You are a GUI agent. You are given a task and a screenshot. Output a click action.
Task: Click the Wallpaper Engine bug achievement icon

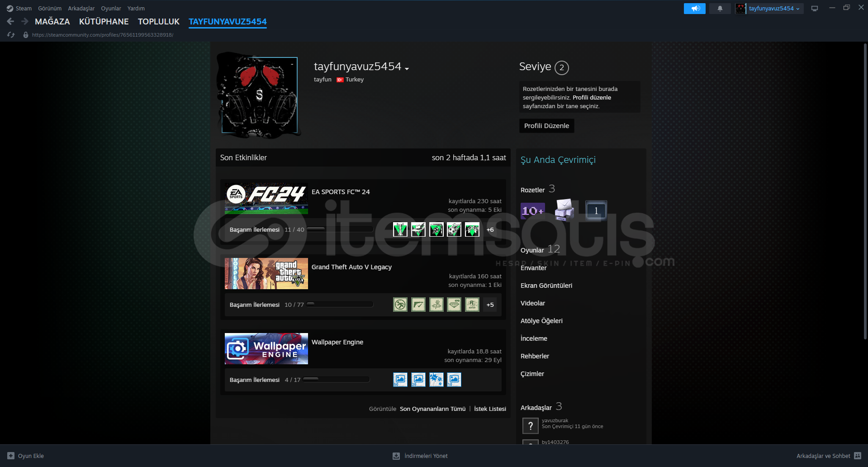(436, 380)
